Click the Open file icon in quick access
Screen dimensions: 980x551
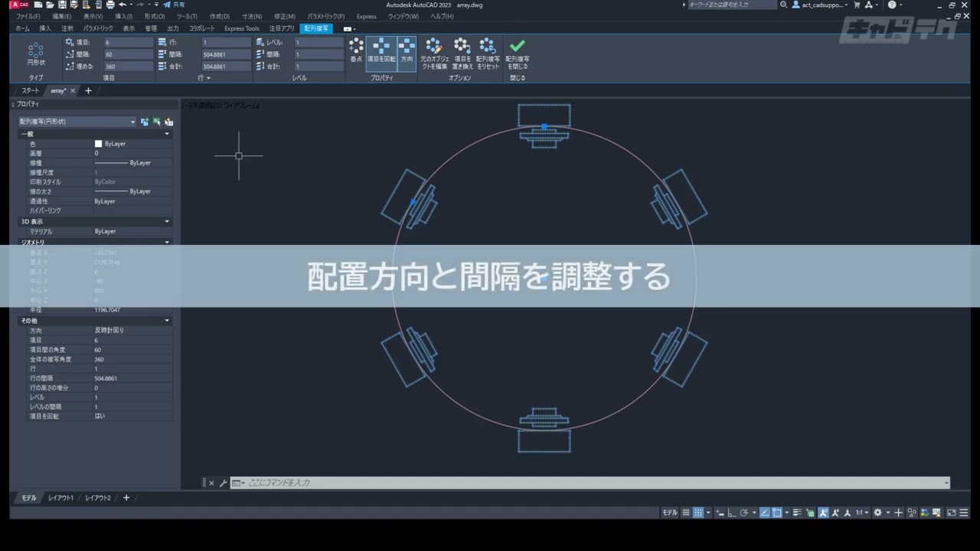click(50, 5)
